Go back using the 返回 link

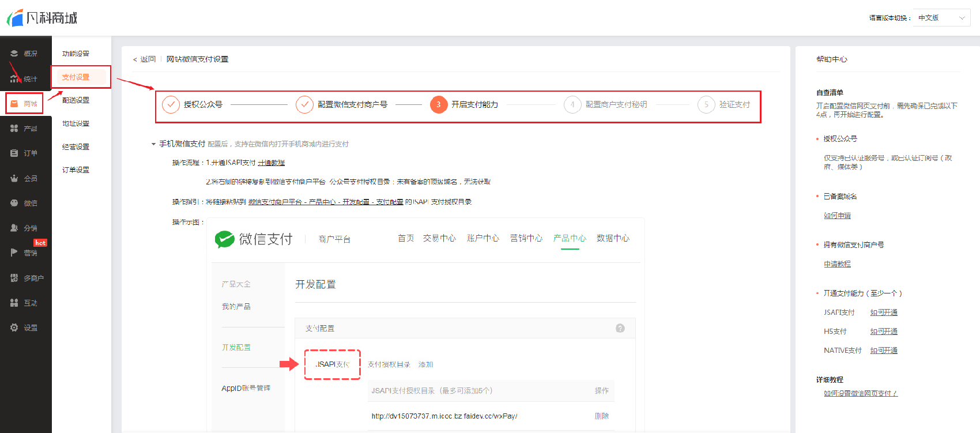pos(144,59)
